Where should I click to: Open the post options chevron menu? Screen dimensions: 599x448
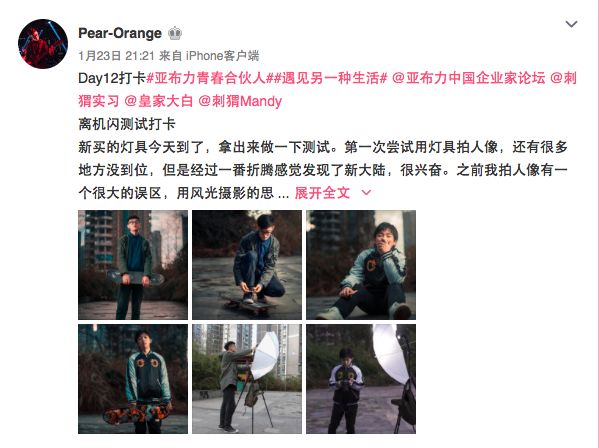(571, 24)
